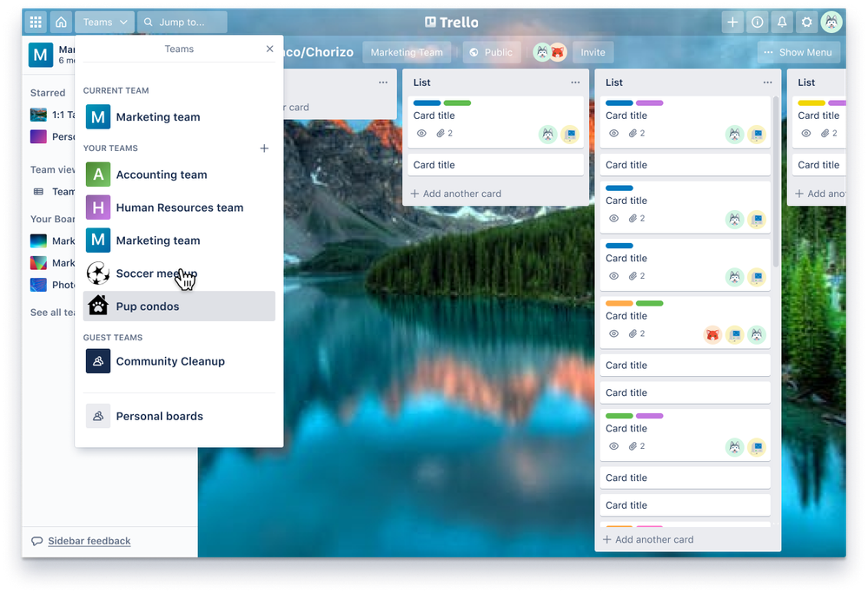The height and width of the screenshot is (593, 868).
Task: Click the Trello logo in header
Action: [x=452, y=22]
